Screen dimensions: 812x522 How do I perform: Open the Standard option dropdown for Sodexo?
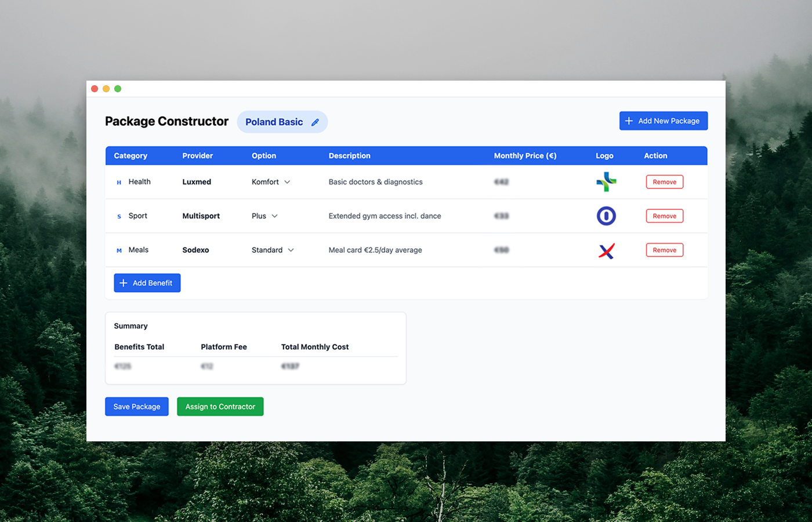click(x=273, y=251)
